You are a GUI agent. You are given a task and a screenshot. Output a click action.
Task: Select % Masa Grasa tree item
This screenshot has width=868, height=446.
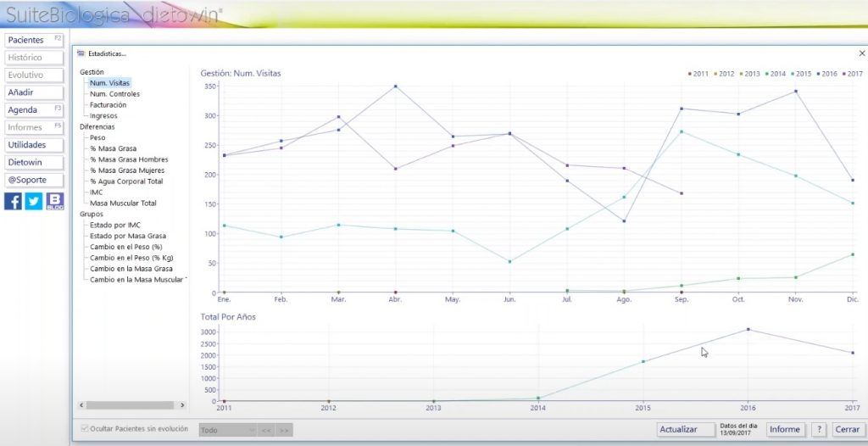click(113, 148)
